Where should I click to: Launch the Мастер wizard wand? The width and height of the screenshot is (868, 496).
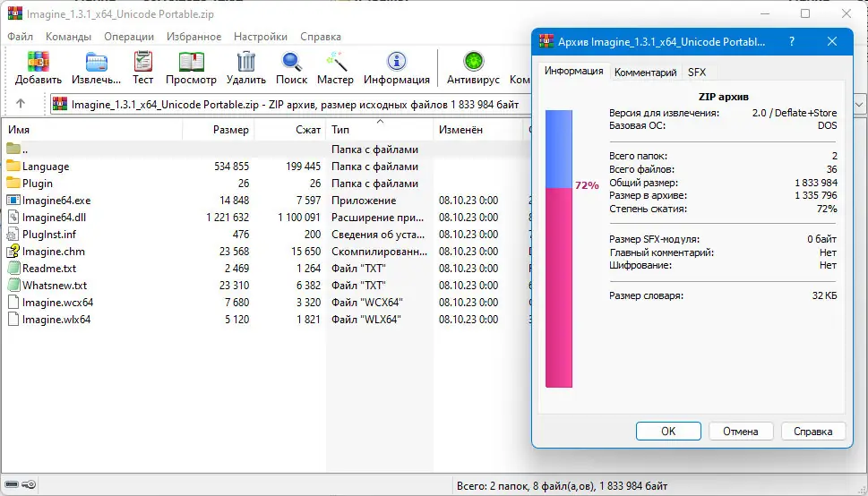(x=335, y=62)
